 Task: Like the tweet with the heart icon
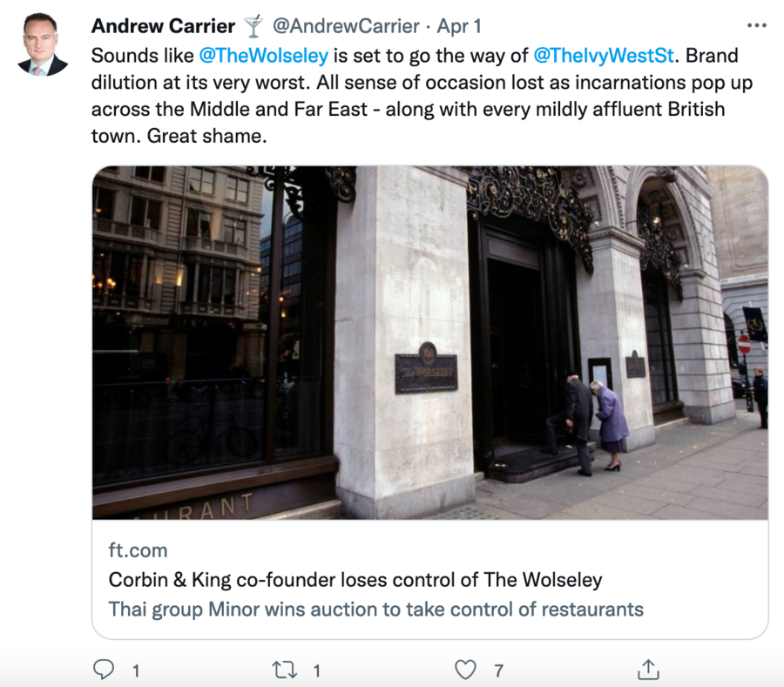[466, 669]
